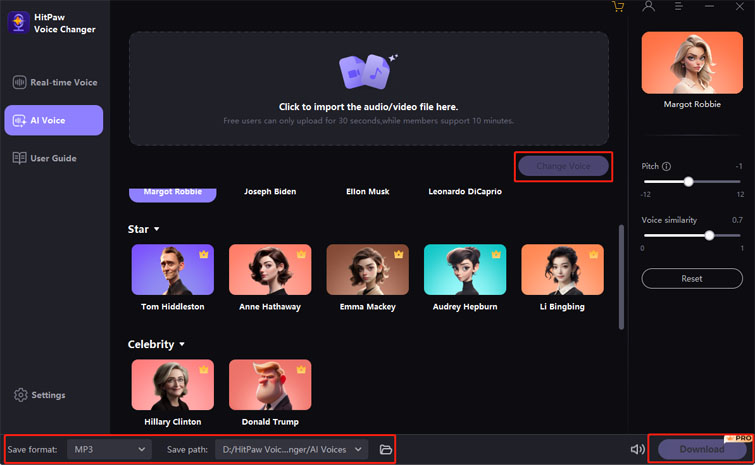Choose the Hillary Clinton voice thumbnail

click(x=172, y=385)
